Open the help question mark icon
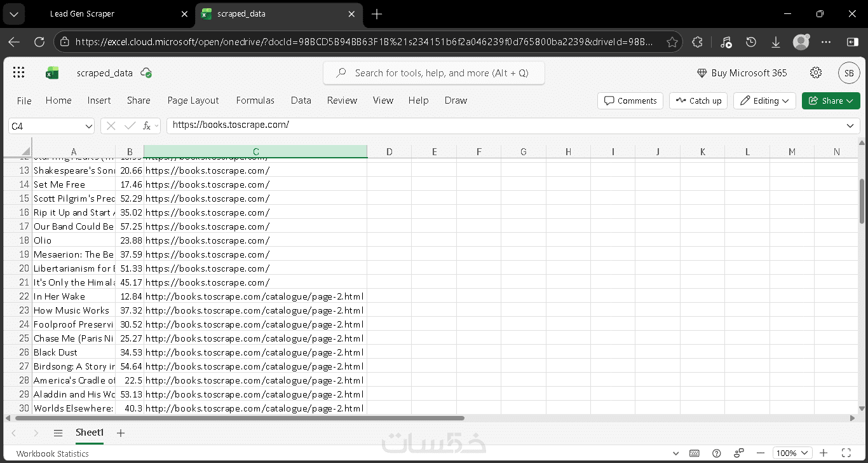The image size is (868, 463). (x=716, y=453)
